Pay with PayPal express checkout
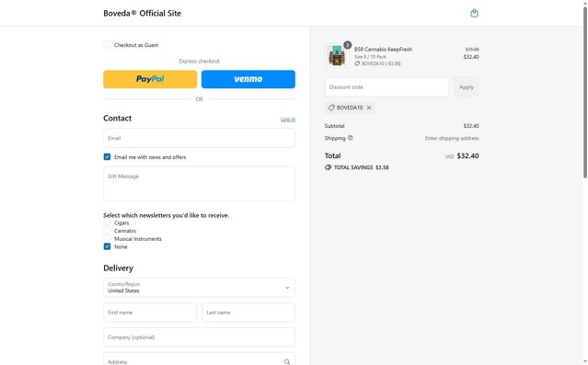The image size is (588, 365). [150, 79]
